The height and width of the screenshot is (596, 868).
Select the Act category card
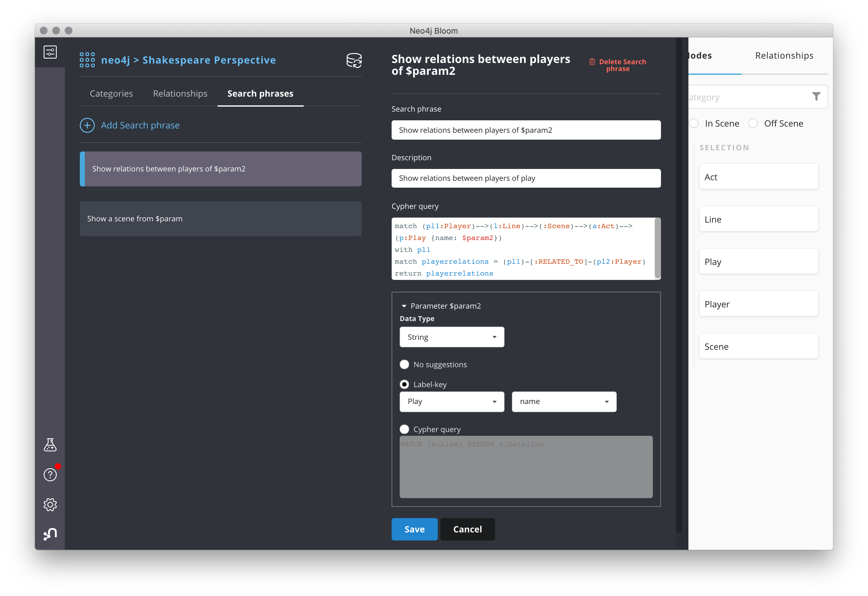[x=759, y=177]
